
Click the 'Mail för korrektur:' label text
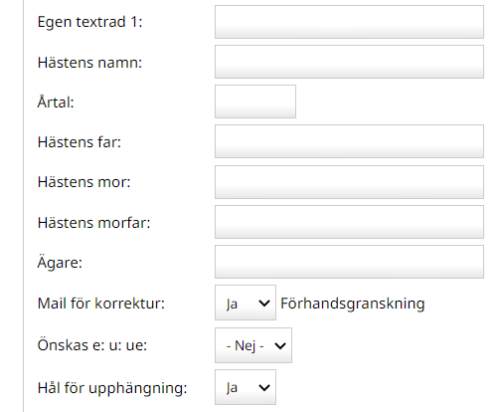click(101, 303)
